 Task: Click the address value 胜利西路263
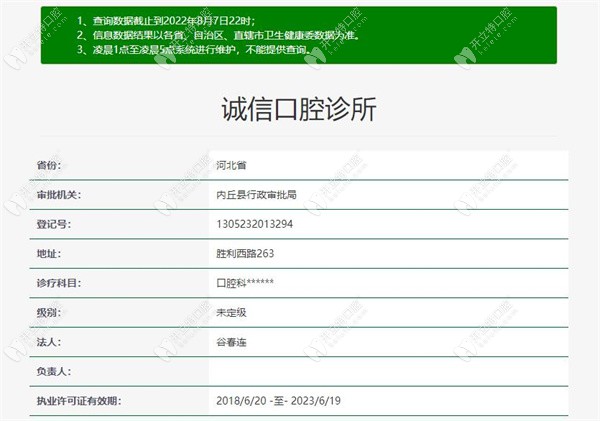tap(245, 254)
